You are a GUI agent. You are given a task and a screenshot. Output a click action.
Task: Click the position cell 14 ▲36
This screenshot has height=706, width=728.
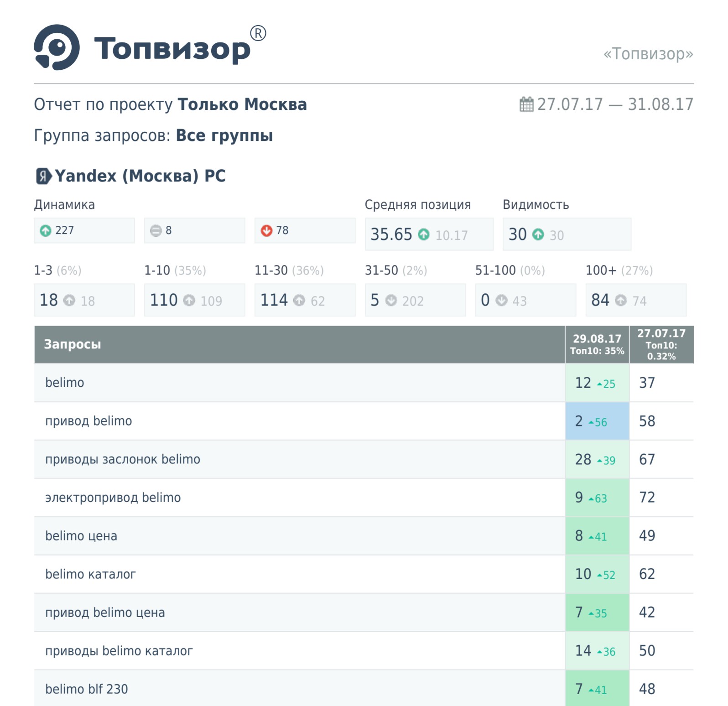597,651
